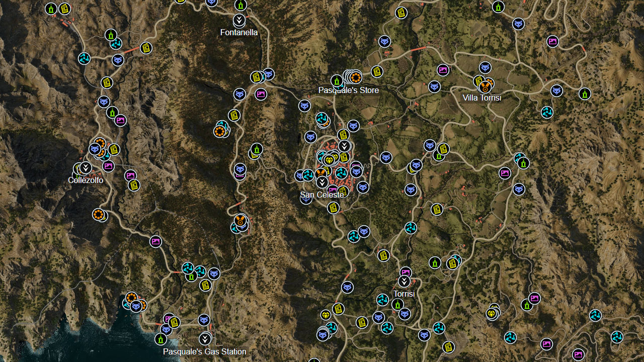644x362 pixels.
Task: Click the yellow document icon just east of Pasquale's Store
Action: pos(376,72)
